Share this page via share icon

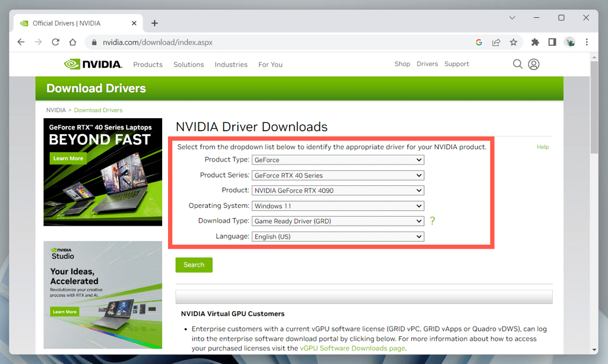(x=496, y=42)
